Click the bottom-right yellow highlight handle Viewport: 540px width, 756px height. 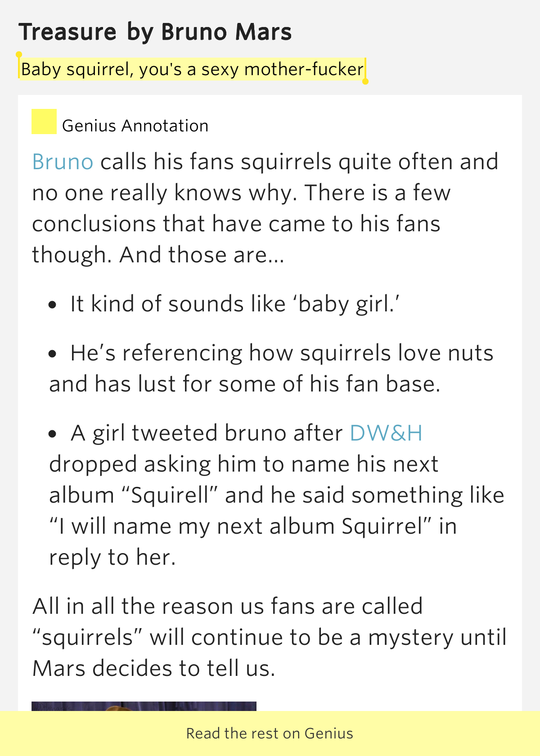[365, 81]
